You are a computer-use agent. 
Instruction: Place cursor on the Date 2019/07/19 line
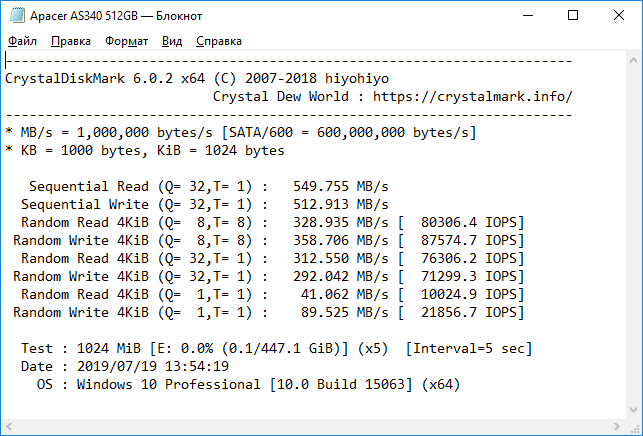(125, 366)
